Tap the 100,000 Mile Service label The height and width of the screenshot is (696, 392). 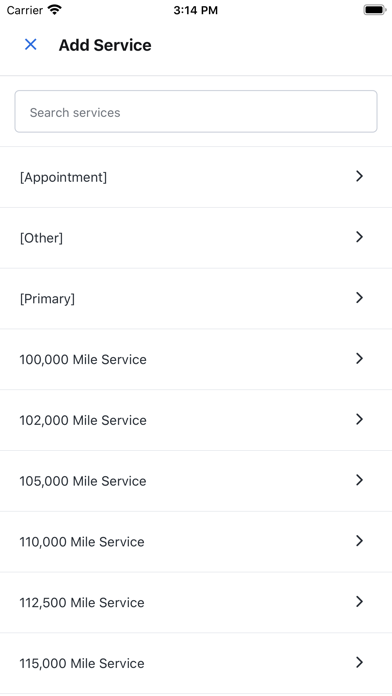point(83,359)
